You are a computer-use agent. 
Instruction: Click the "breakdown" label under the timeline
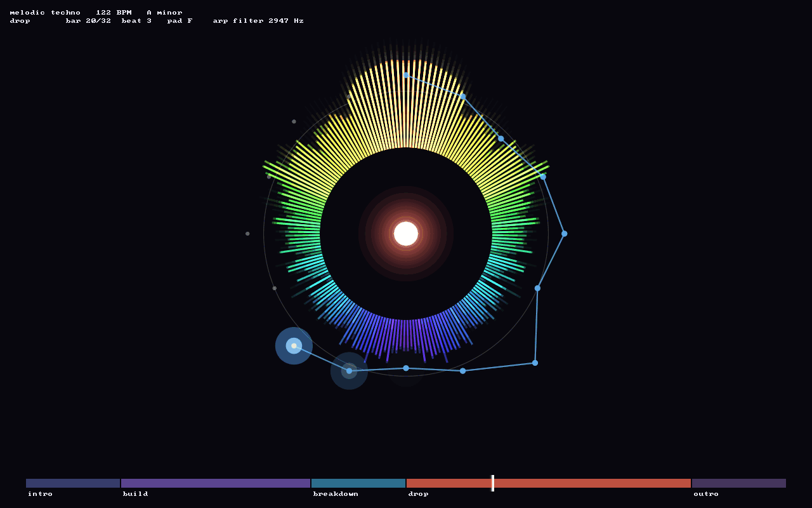(x=336, y=494)
